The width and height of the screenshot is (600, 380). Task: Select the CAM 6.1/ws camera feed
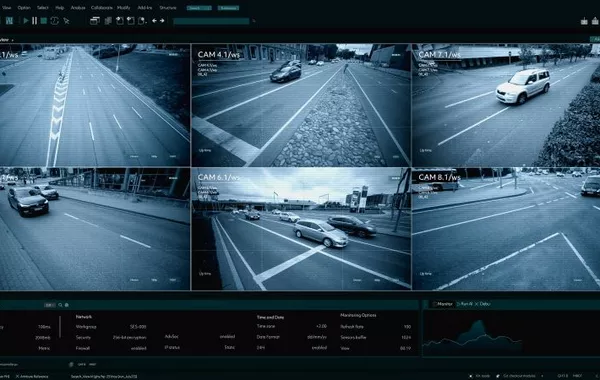[301, 229]
